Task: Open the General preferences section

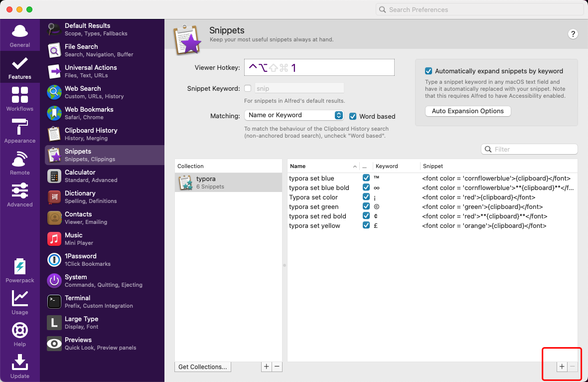Action: click(19, 35)
